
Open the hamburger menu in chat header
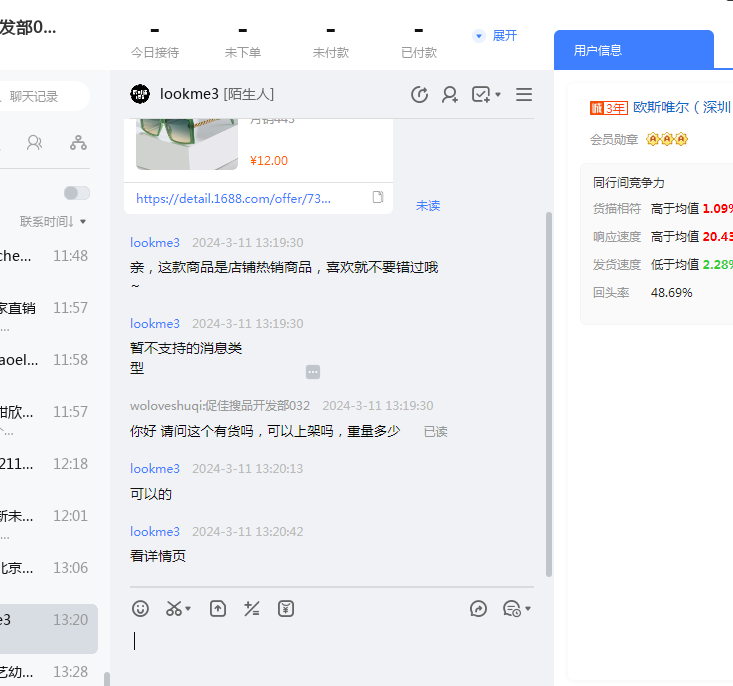click(x=524, y=95)
